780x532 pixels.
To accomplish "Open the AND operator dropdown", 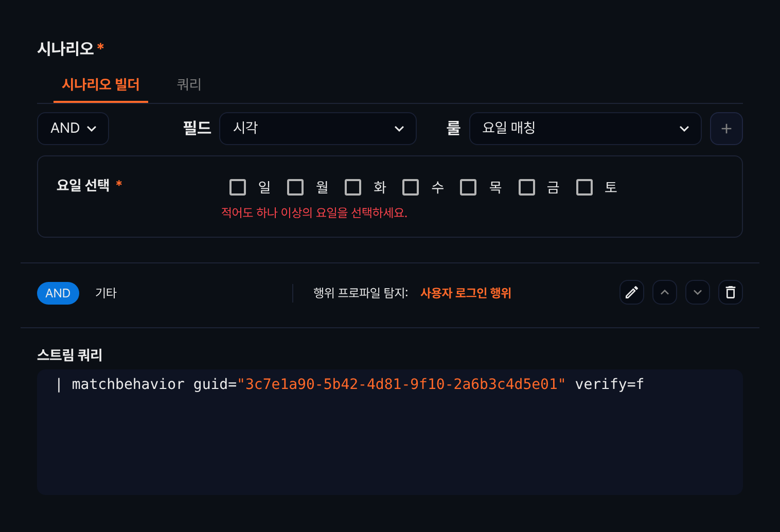I will (x=73, y=129).
